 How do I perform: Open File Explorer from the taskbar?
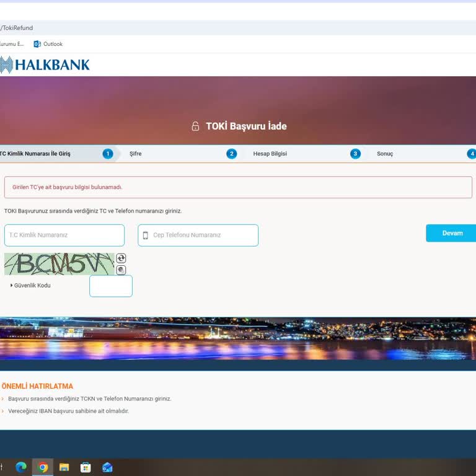[64, 467]
